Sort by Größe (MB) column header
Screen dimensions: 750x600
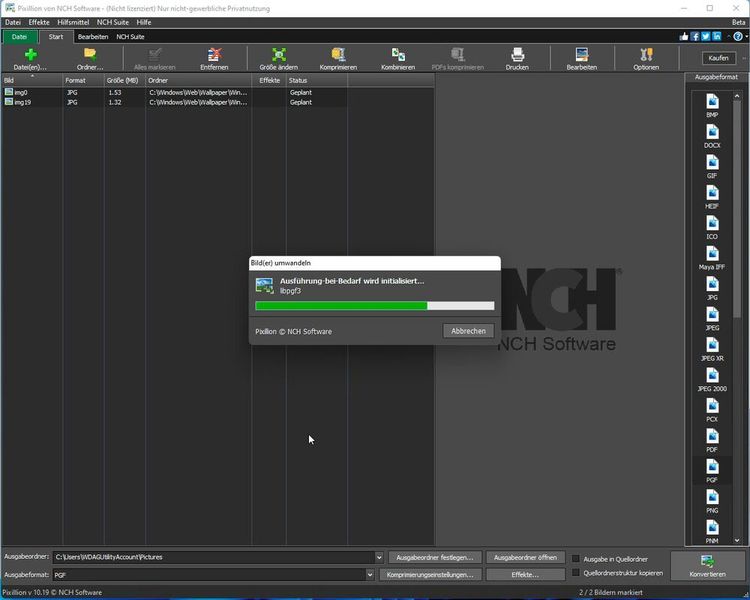[125, 80]
